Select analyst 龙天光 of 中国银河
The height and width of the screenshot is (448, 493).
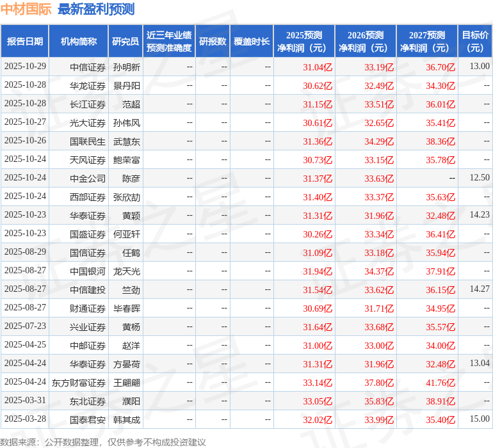pyautogui.click(x=126, y=271)
